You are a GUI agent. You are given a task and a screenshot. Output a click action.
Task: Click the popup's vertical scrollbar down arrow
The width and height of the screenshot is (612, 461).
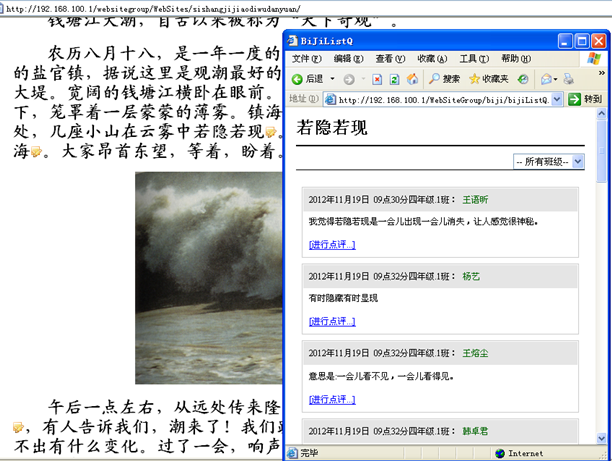(602, 438)
